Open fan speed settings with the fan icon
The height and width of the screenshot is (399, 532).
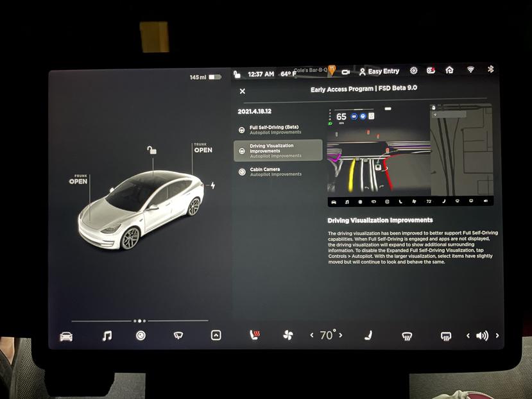[289, 334]
